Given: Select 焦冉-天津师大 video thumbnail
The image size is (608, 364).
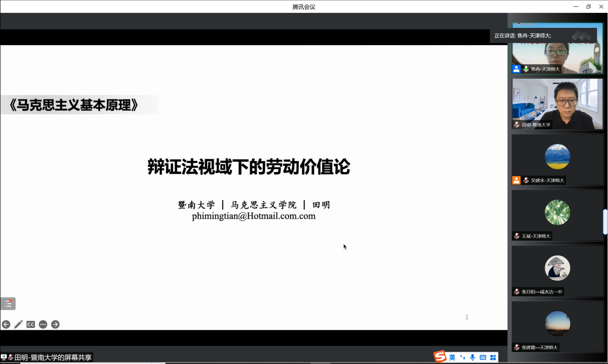Looking at the screenshot, I should coord(557,48).
